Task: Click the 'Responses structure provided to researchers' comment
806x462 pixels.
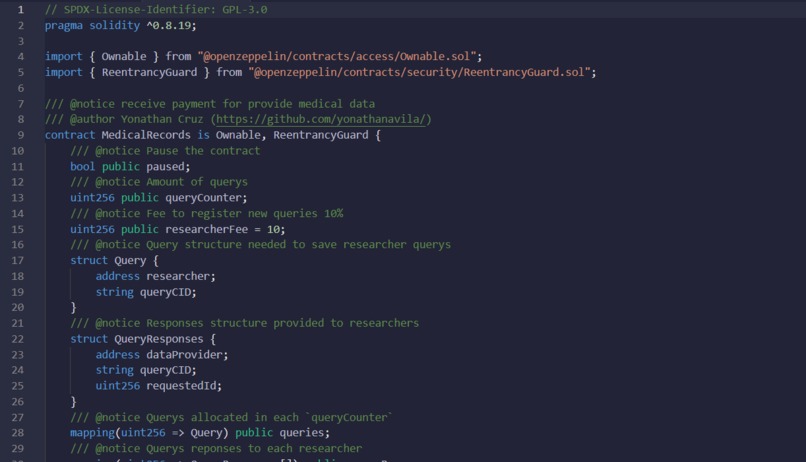Action: (x=244, y=323)
